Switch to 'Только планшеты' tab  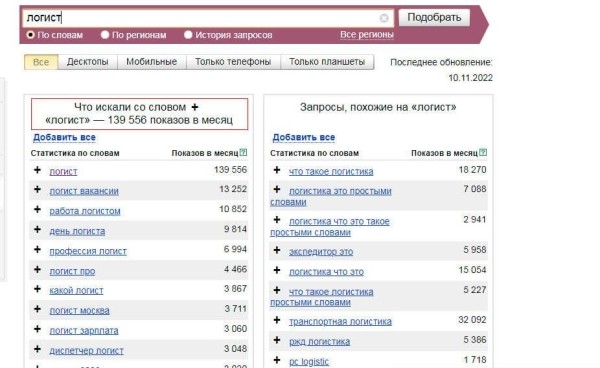click(x=327, y=62)
